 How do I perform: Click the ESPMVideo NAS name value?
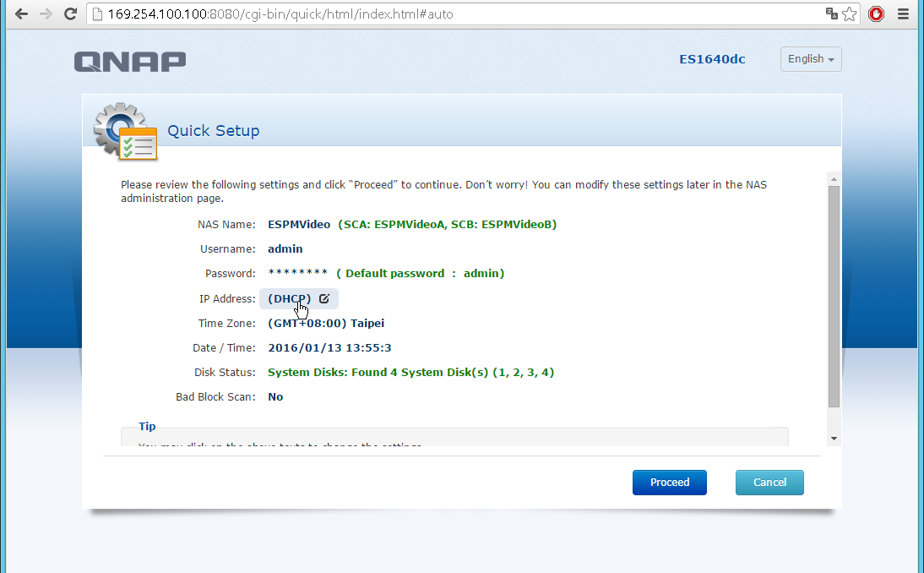click(x=299, y=225)
